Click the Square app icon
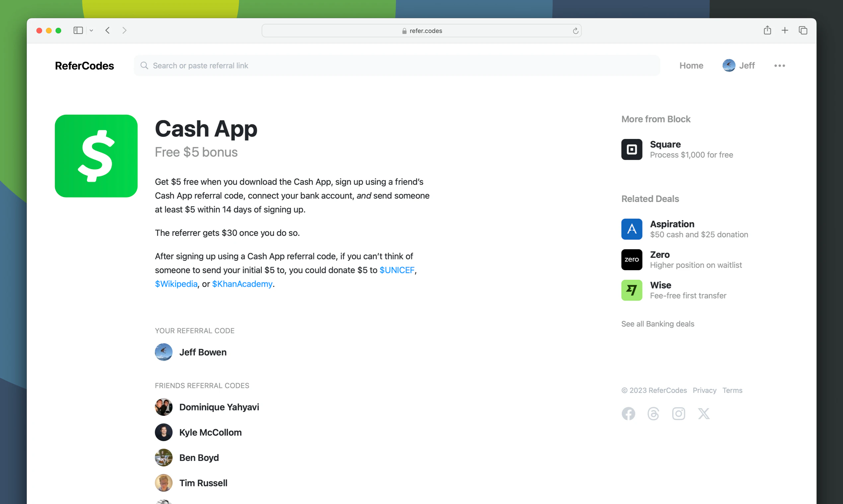Viewport: 843px width, 504px height. click(632, 150)
